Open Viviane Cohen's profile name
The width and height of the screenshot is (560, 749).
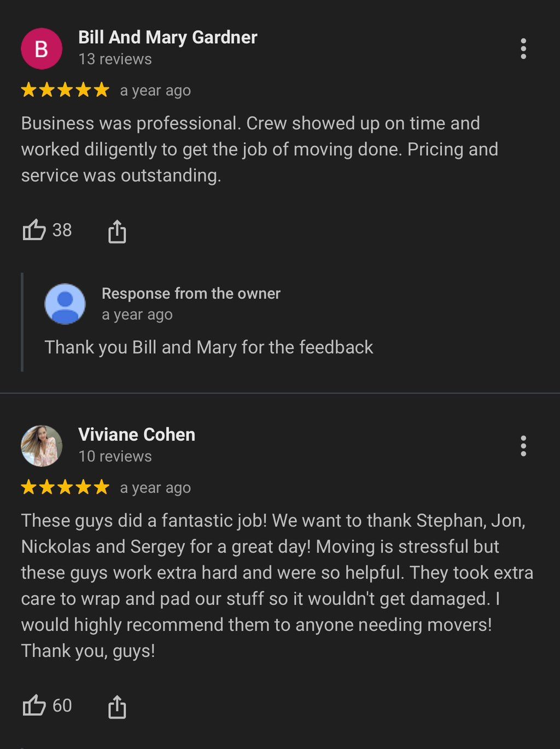click(x=137, y=434)
